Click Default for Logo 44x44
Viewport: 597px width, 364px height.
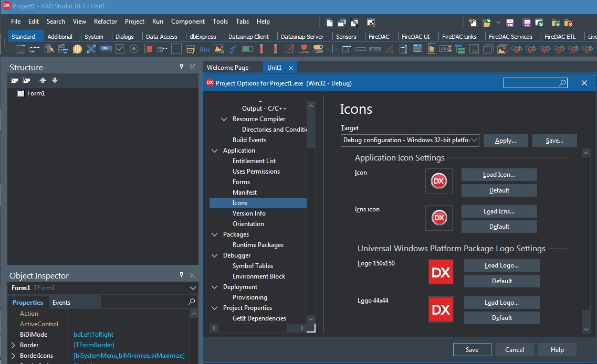501,318
